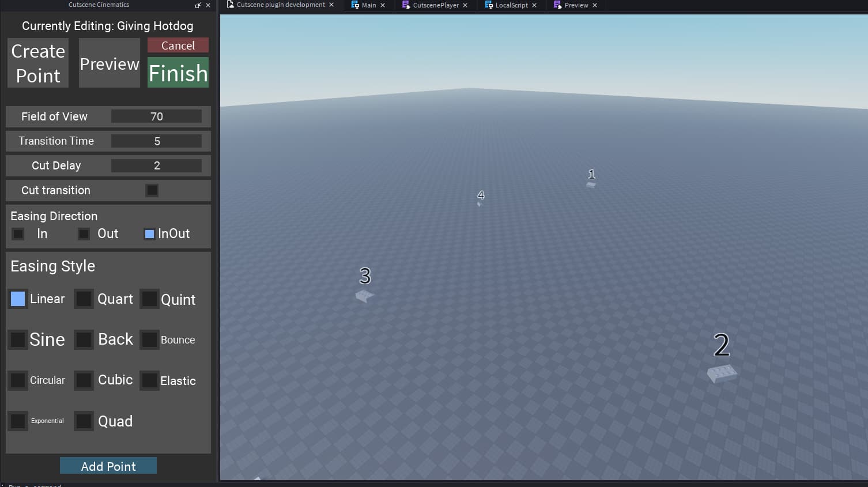The height and width of the screenshot is (487, 868).
Task: Select camera point 2 in viewport
Action: (x=722, y=373)
